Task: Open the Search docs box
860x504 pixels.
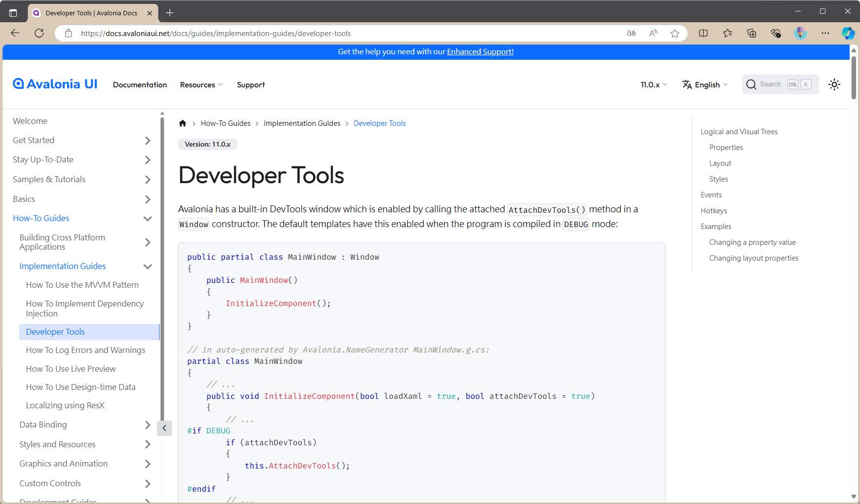Action: pos(780,84)
